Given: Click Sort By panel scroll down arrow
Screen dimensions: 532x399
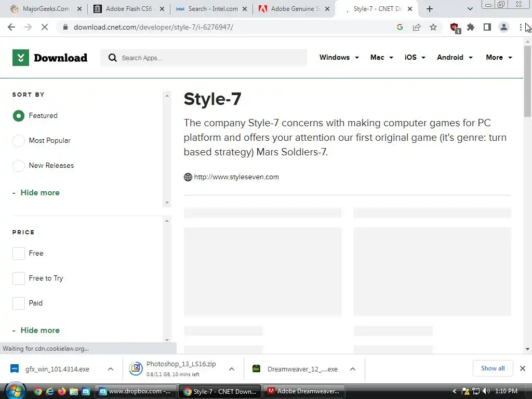Looking at the screenshot, I should click(167, 203).
